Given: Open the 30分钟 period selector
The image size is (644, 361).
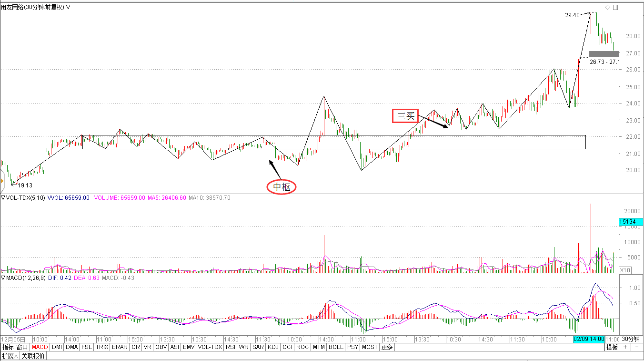Looking at the screenshot, I should click(x=631, y=339).
